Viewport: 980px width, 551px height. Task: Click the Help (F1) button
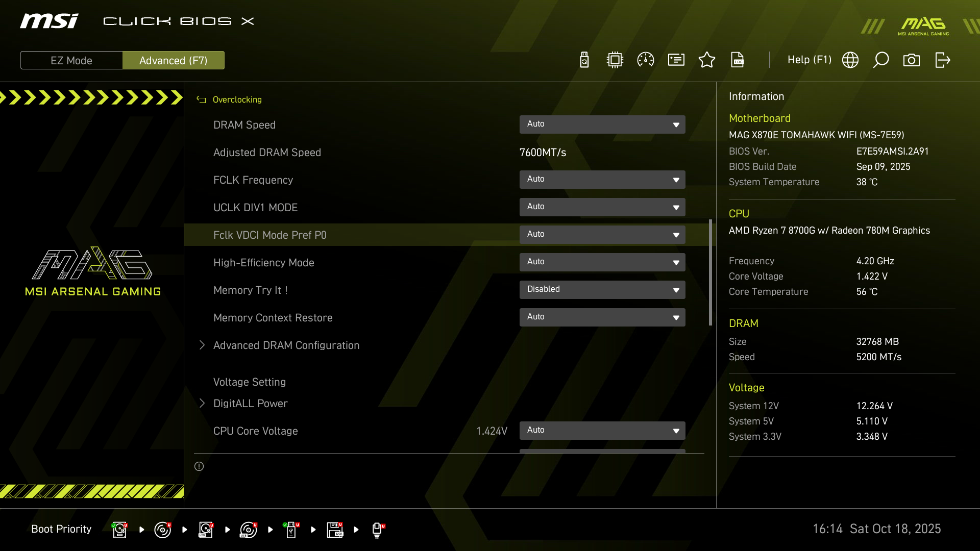click(x=809, y=60)
